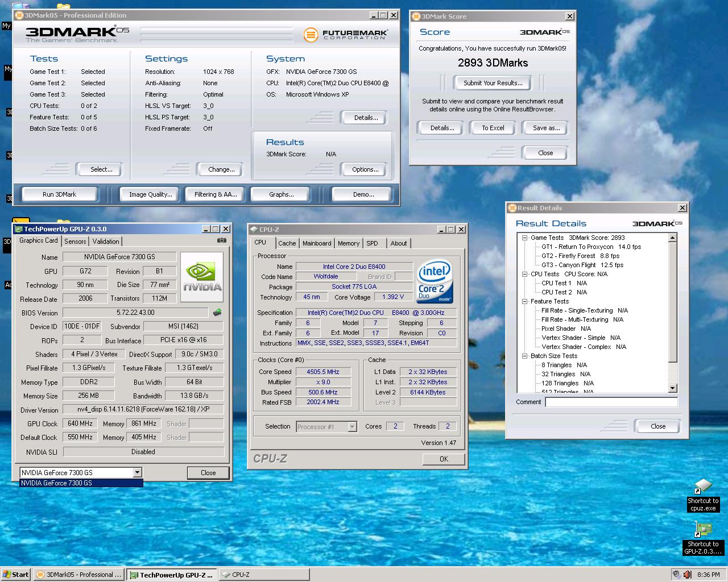Open the GPU selection dropdown in GPU-Z
Image resolution: width=728 pixels, height=582 pixels.
(137, 472)
